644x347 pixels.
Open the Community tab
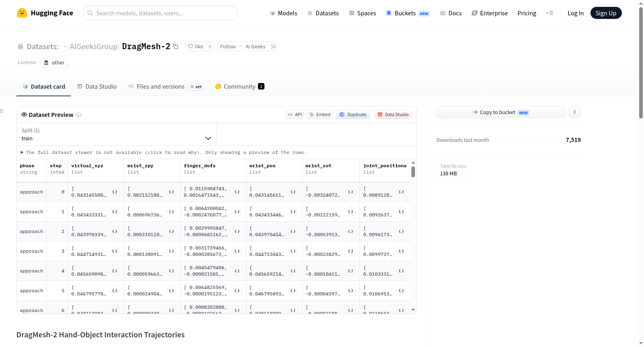(239, 87)
